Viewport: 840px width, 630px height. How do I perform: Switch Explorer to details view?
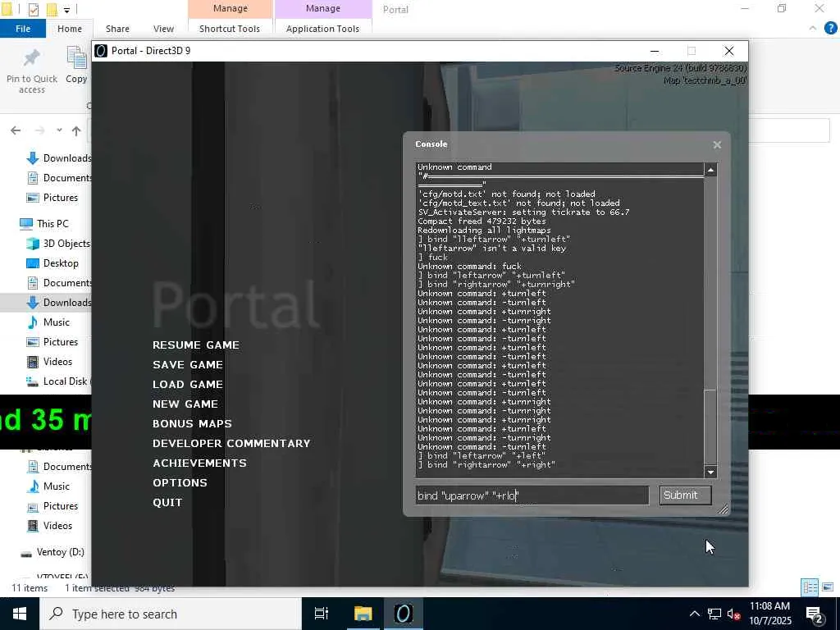pyautogui.click(x=810, y=587)
